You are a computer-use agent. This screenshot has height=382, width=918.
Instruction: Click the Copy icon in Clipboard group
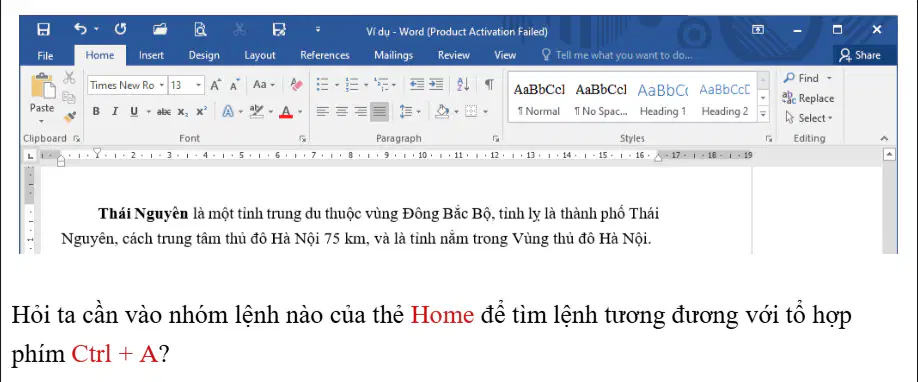(69, 97)
